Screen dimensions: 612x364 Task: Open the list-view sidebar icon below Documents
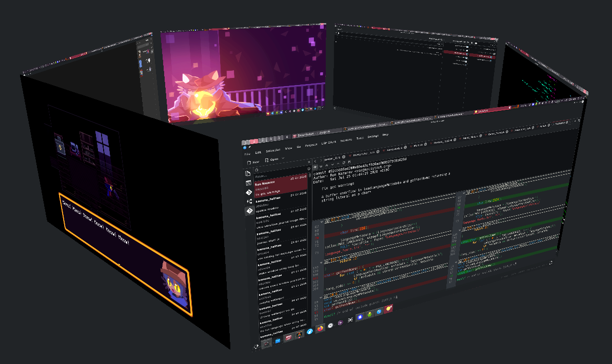[248, 183]
